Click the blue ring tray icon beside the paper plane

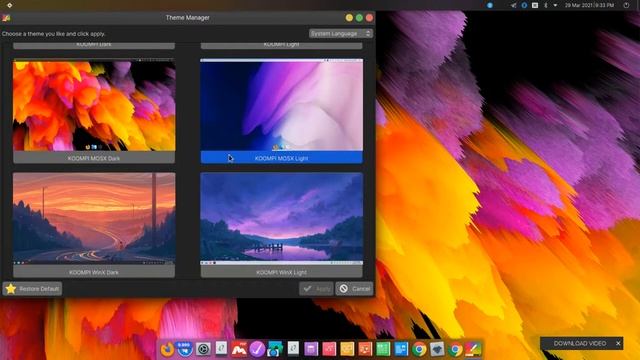tap(524, 5)
